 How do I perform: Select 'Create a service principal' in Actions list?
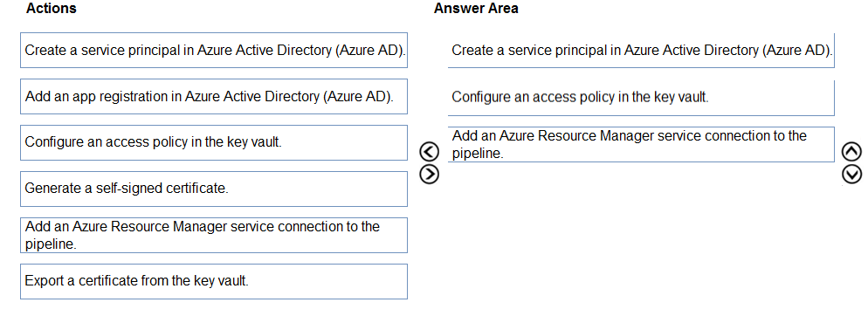(x=214, y=51)
